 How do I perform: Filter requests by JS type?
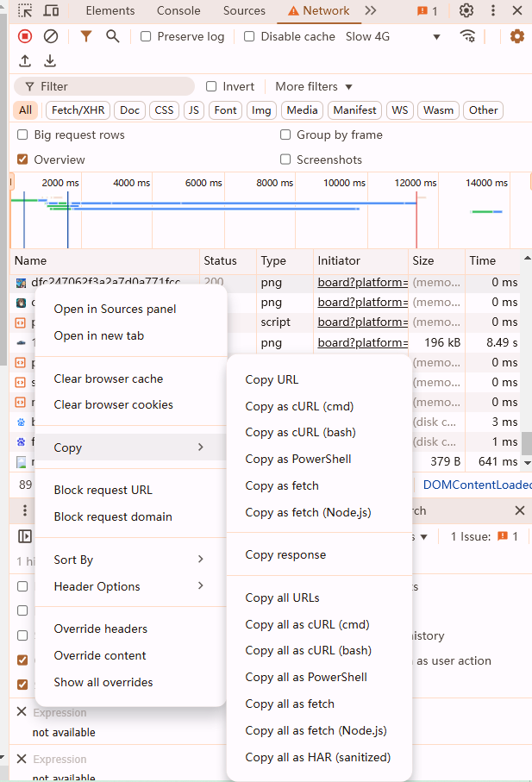coord(193,110)
